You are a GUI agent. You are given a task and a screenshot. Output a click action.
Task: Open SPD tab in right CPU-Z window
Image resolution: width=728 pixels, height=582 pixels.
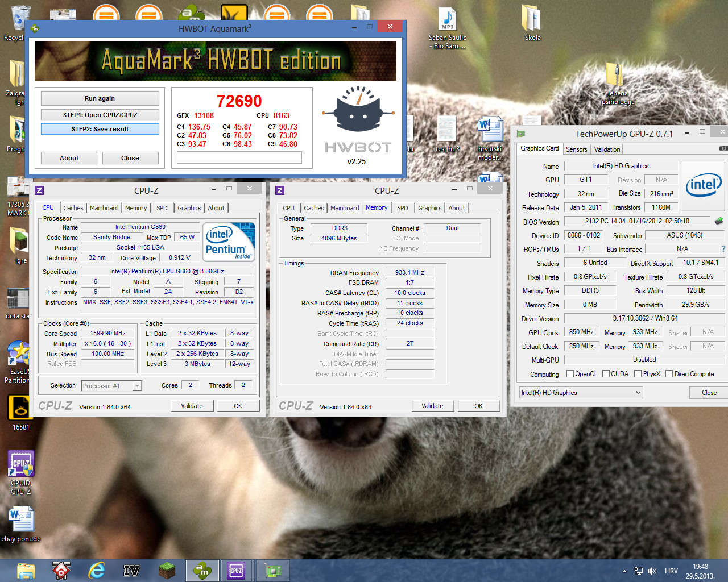[x=403, y=208]
